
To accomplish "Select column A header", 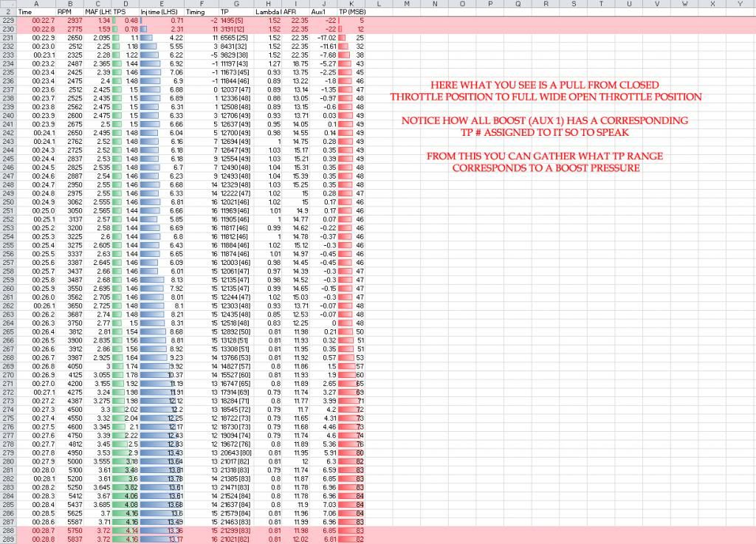I will tap(35, 4).
